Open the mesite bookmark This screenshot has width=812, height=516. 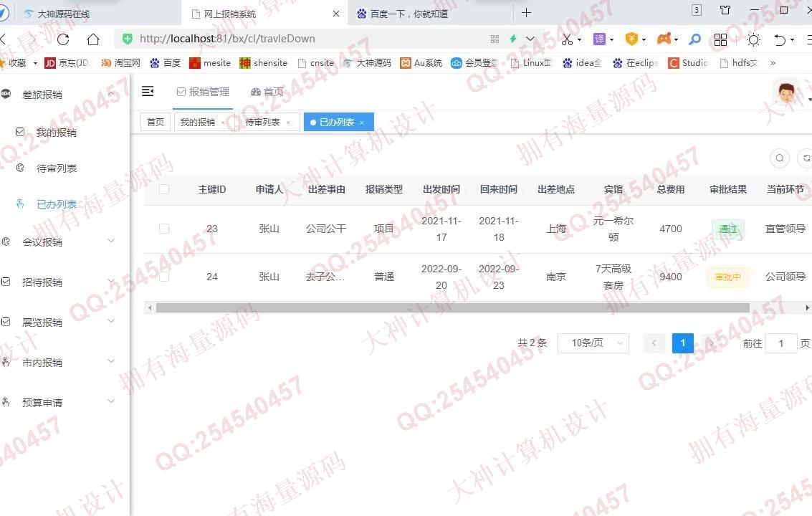(210, 62)
